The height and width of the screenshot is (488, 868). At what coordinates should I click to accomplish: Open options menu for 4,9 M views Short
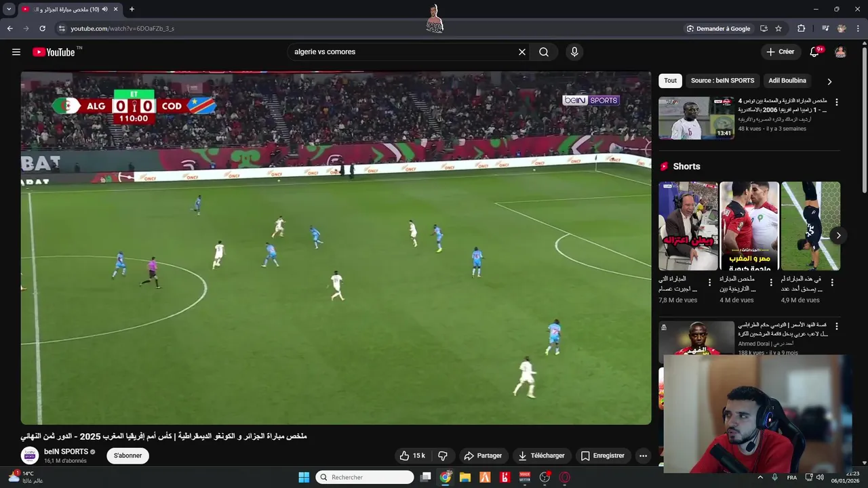click(832, 282)
